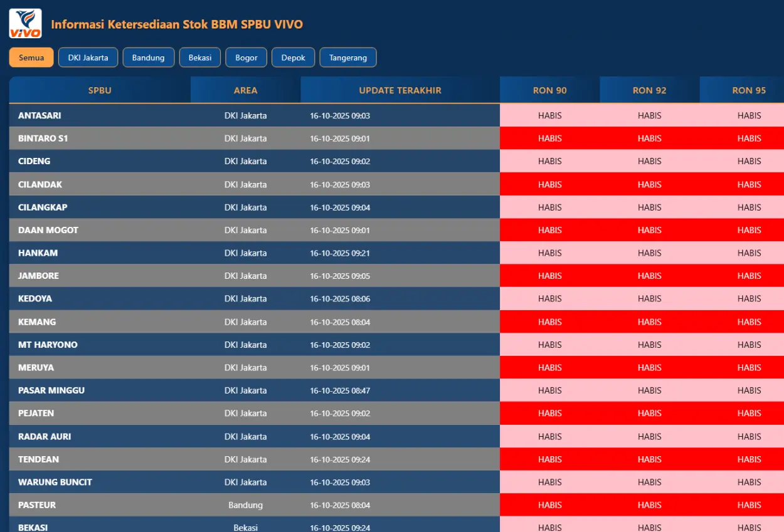Click the DAAN MOGOT station name

click(48, 230)
